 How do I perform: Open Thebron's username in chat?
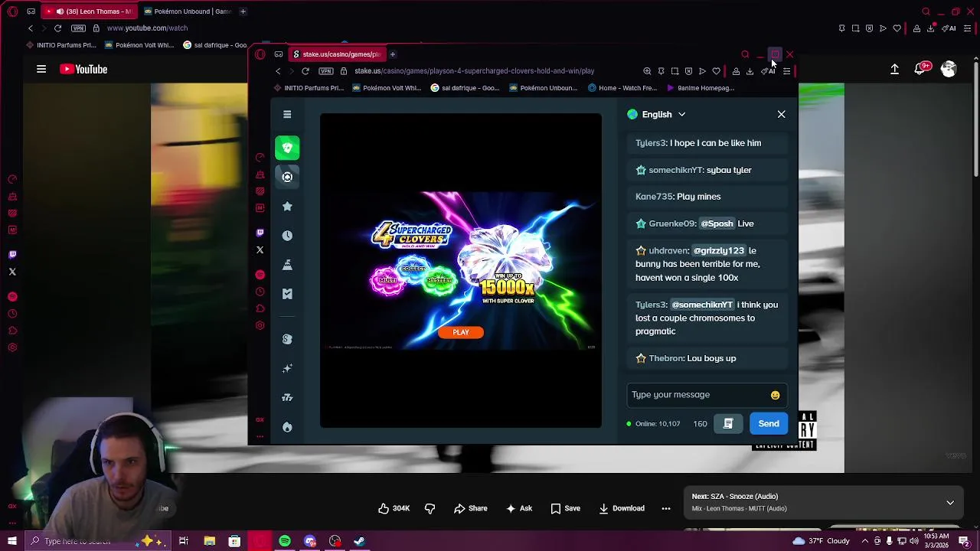coord(665,358)
